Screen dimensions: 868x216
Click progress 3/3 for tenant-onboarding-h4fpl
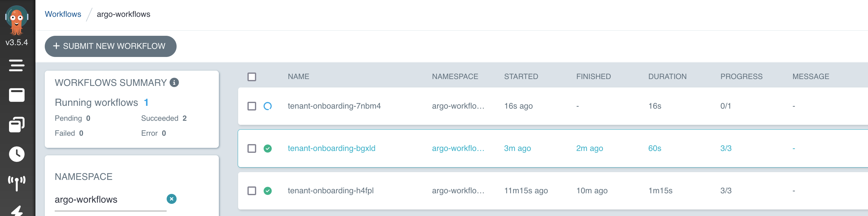726,191
